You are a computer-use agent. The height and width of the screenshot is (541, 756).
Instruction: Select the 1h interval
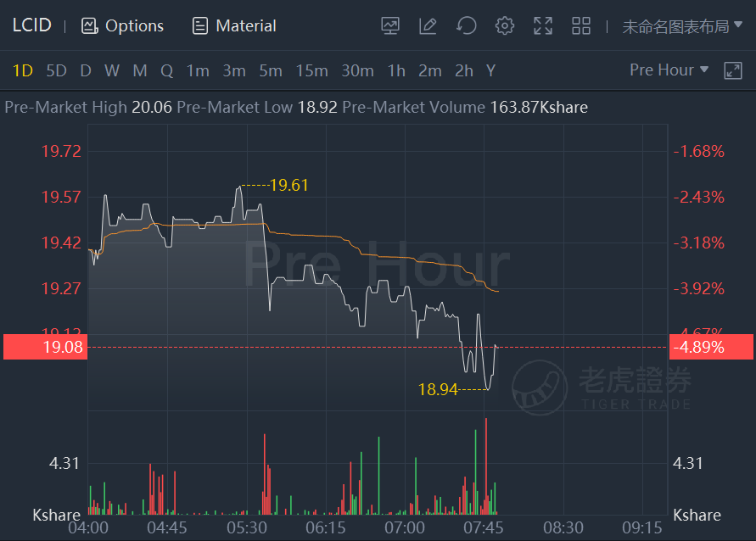[396, 71]
